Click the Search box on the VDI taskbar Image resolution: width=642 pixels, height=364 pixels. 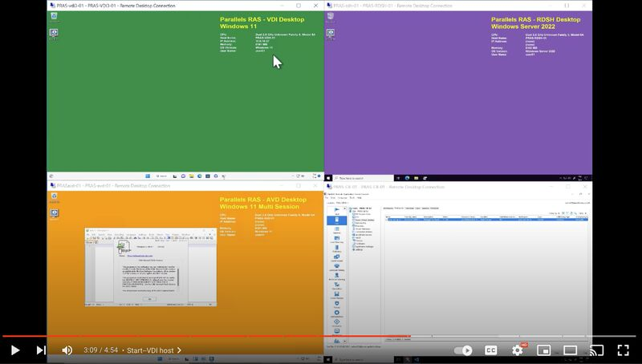tap(162, 176)
